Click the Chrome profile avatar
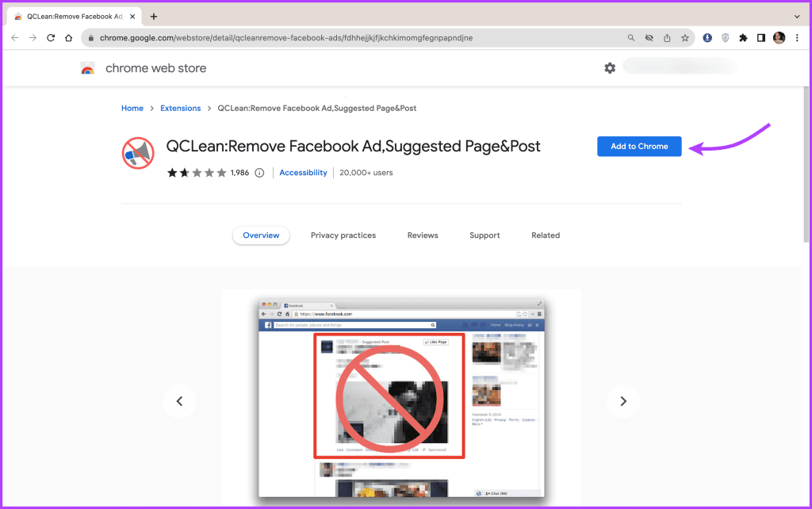Viewport: 812px width, 509px height. (779, 37)
